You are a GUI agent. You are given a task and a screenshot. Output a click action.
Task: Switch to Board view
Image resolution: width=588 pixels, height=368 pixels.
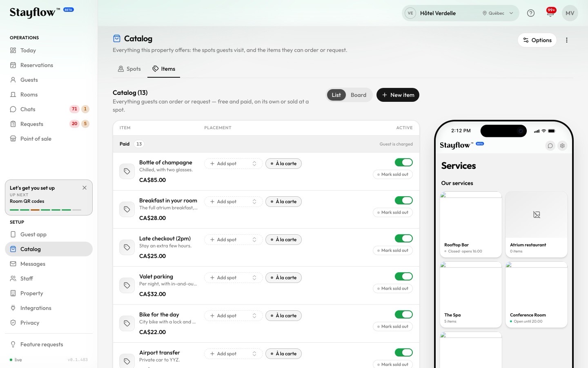point(359,95)
